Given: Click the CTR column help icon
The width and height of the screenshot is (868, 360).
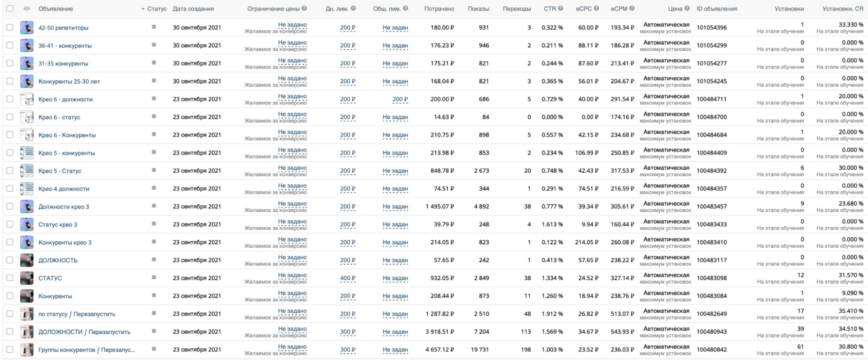Looking at the screenshot, I should (561, 8).
